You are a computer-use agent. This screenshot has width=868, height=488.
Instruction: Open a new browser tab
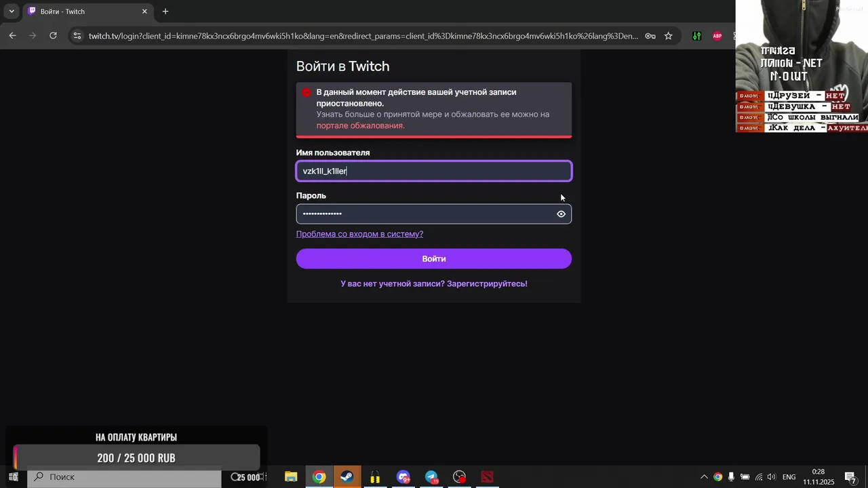(165, 12)
